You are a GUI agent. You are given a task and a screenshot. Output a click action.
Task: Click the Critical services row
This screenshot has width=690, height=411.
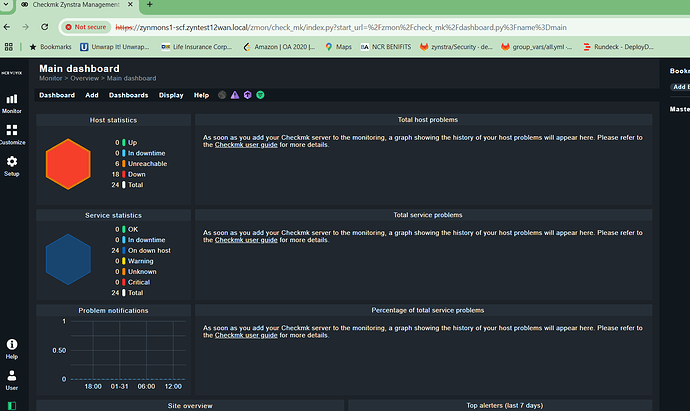click(x=132, y=282)
